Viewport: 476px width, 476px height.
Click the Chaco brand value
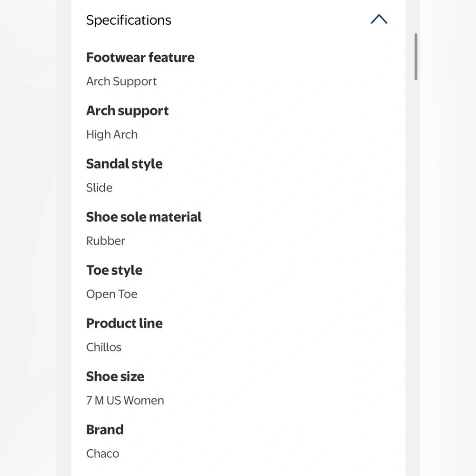pos(103,454)
